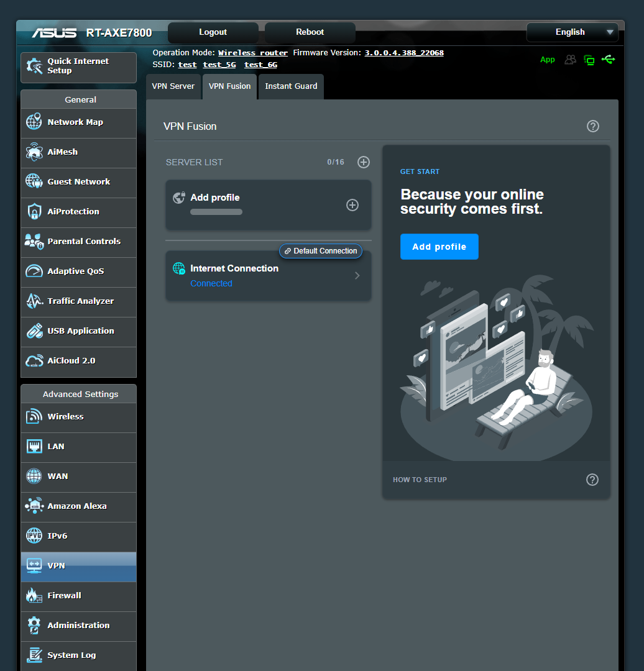Switch to Instant Guard tab

pyautogui.click(x=291, y=86)
